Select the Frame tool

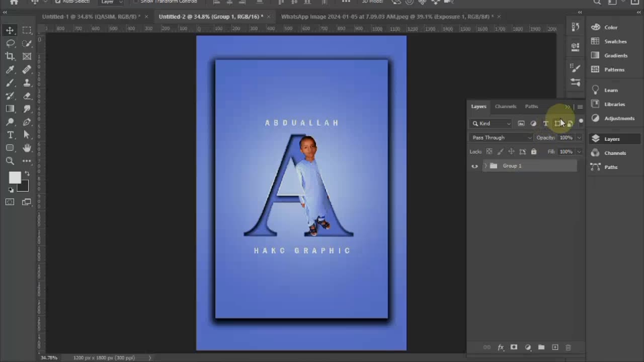[27, 56]
